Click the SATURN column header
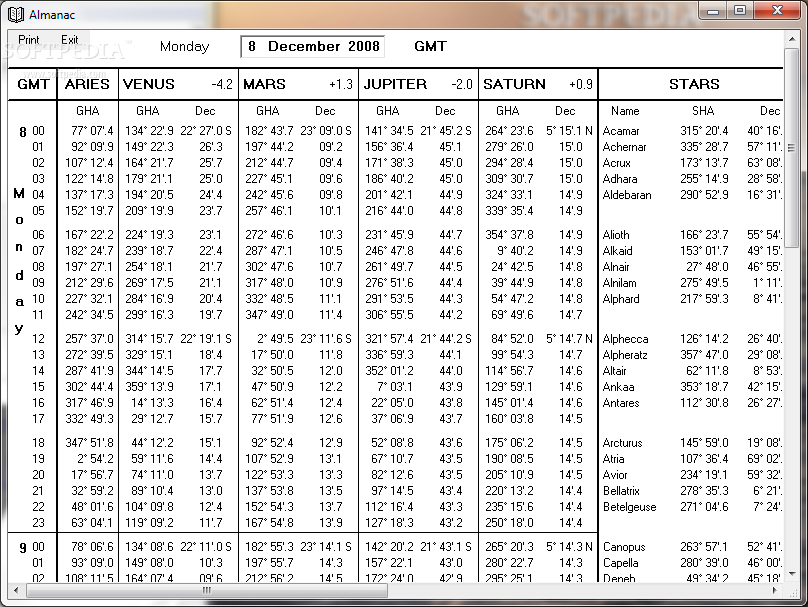This screenshot has width=808, height=607. [x=514, y=84]
